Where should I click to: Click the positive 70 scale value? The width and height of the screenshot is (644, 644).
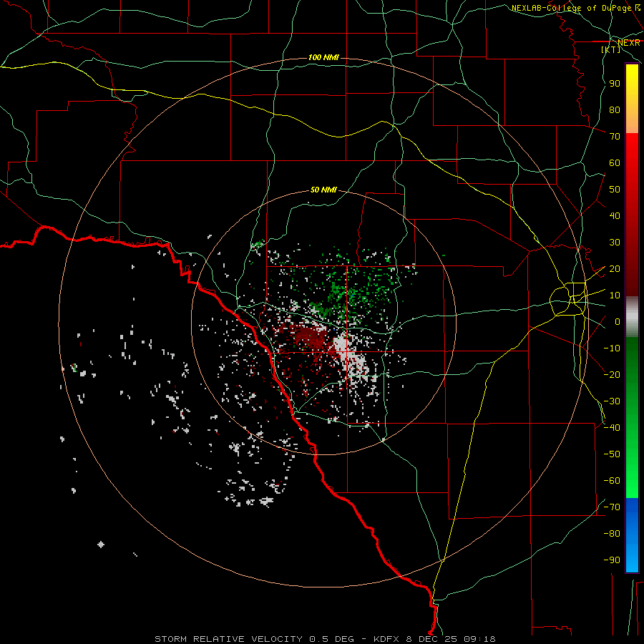click(x=615, y=137)
